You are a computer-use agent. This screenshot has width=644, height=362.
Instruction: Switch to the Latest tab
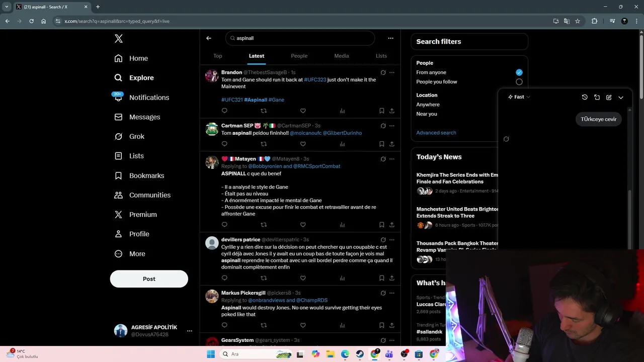pos(257,56)
